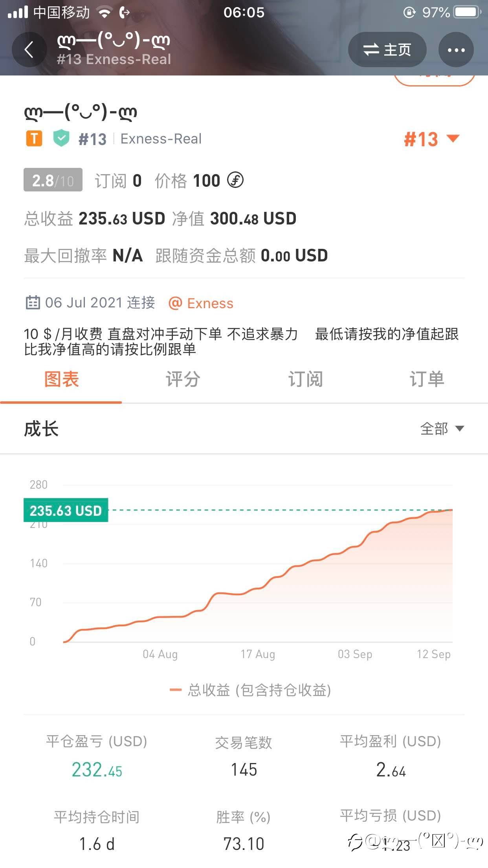Open the @ Exness broker link

(201, 303)
